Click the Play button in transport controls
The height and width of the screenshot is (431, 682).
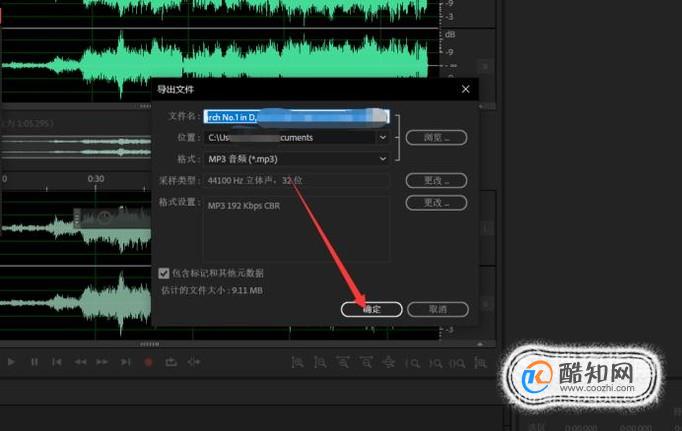11,362
